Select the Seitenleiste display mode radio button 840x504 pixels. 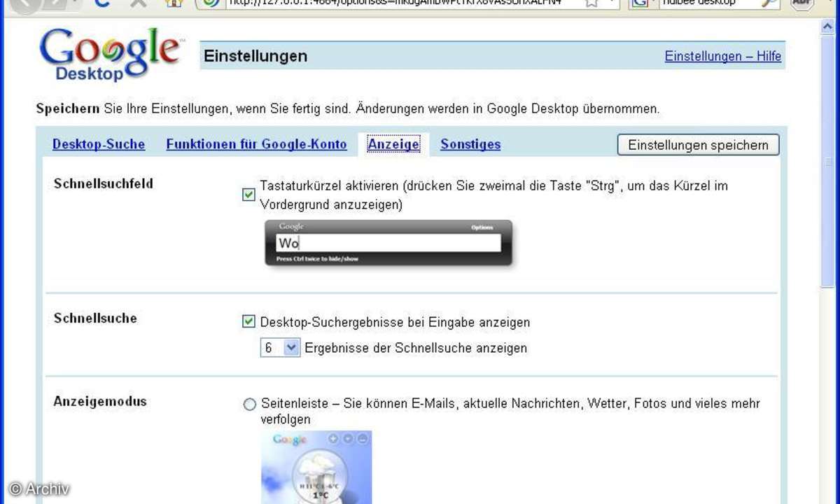click(249, 405)
